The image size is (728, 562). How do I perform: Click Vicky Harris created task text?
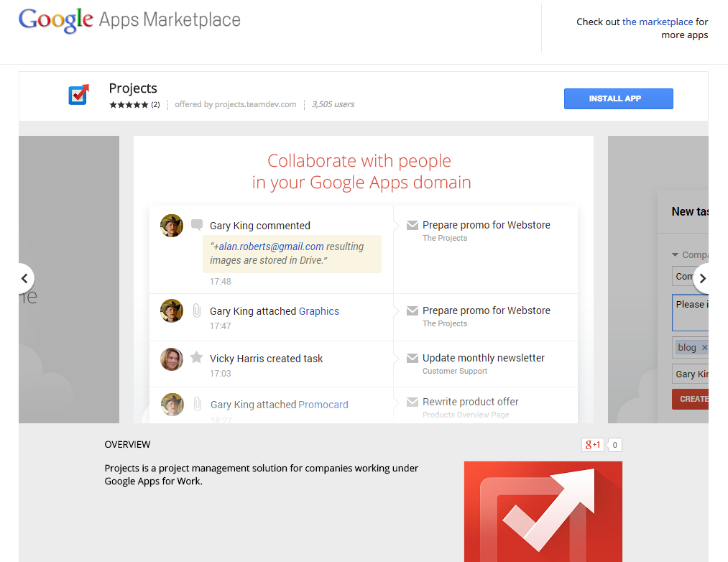click(266, 359)
